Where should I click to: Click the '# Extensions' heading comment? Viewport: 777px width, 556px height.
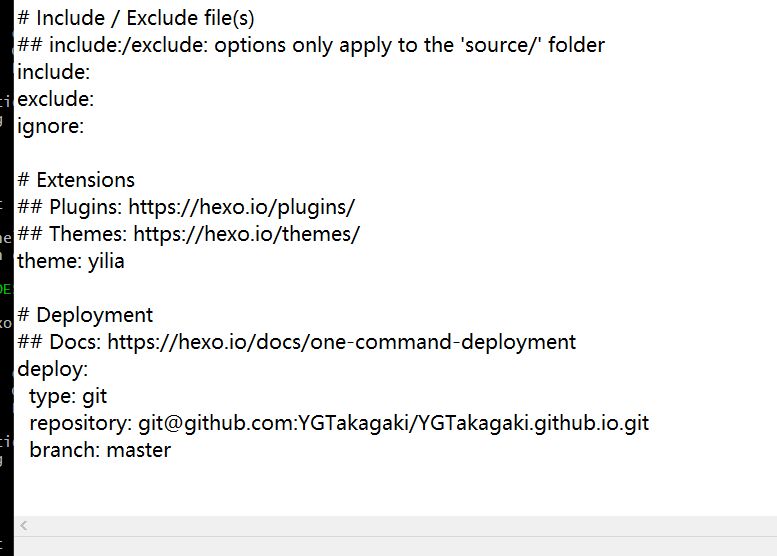pyautogui.click(x=76, y=180)
